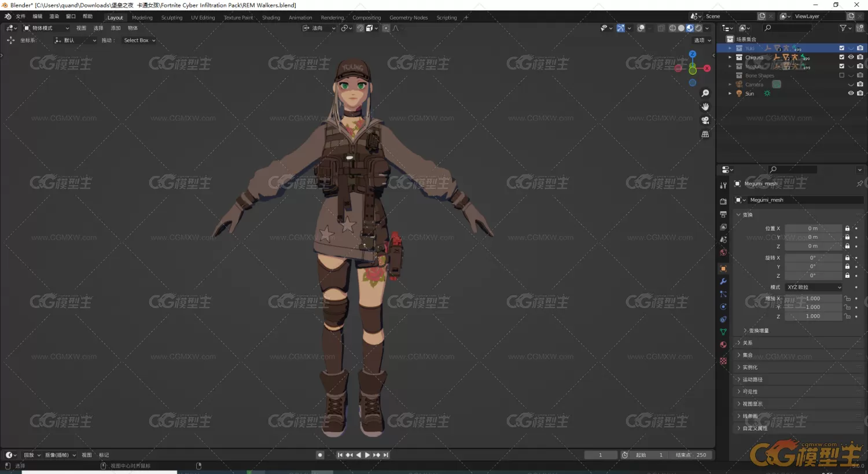This screenshot has height=474, width=868.
Task: Open the object mode dropdown
Action: pyautogui.click(x=46, y=28)
